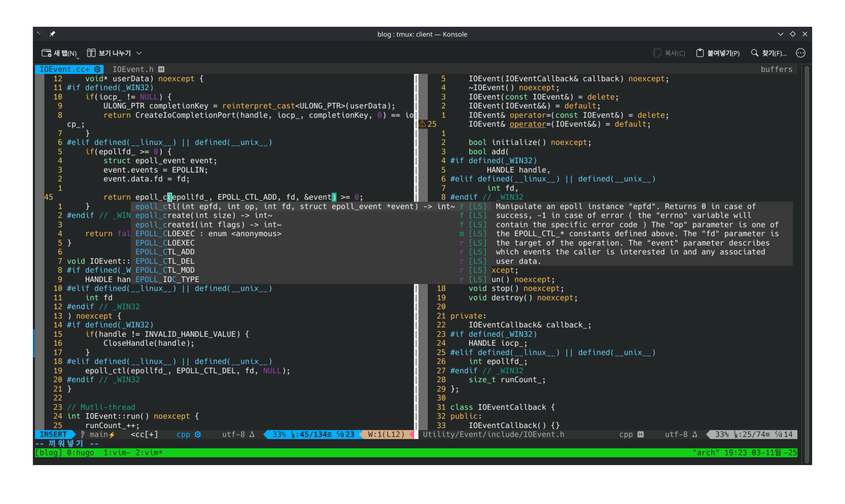Click the H filetype icon next to IOEvent.h
This screenshot has height=504, width=845.
pyautogui.click(x=161, y=69)
